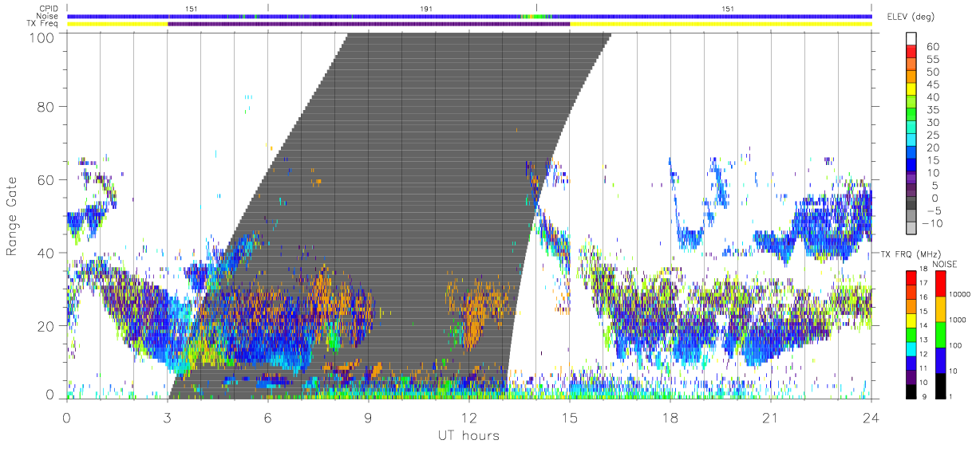980x452 pixels.
Task: Click tick label 3 on UT hours axis
Action: [x=168, y=417]
